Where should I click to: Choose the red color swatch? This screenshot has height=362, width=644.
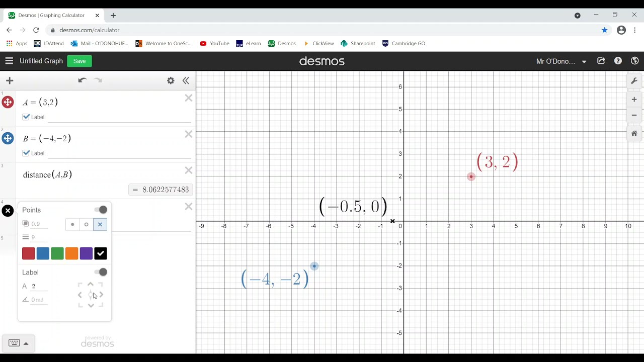[x=28, y=253]
